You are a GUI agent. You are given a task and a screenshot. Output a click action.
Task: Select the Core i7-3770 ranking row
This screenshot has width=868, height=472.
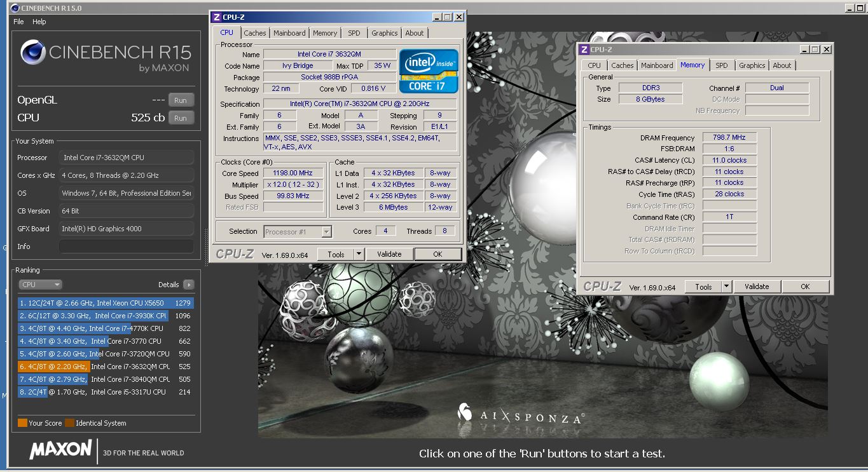(x=106, y=341)
